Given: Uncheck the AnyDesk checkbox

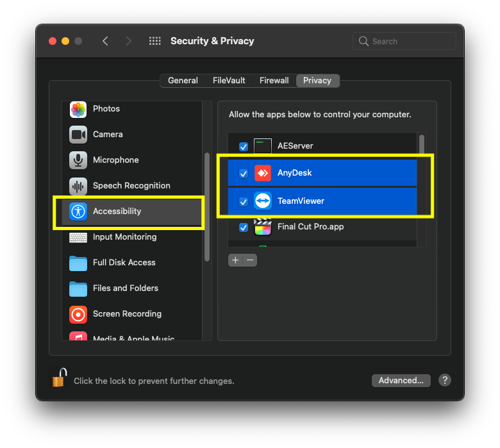Looking at the screenshot, I should [244, 173].
